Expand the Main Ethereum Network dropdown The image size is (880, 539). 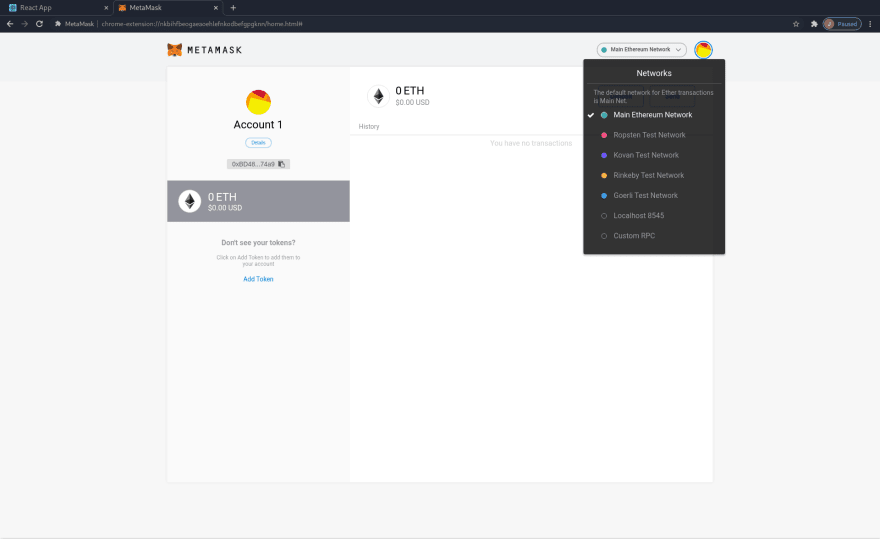[x=641, y=49]
